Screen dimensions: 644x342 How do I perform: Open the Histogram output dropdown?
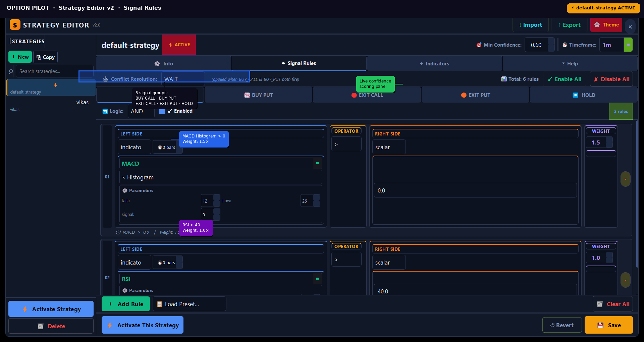coord(221,177)
